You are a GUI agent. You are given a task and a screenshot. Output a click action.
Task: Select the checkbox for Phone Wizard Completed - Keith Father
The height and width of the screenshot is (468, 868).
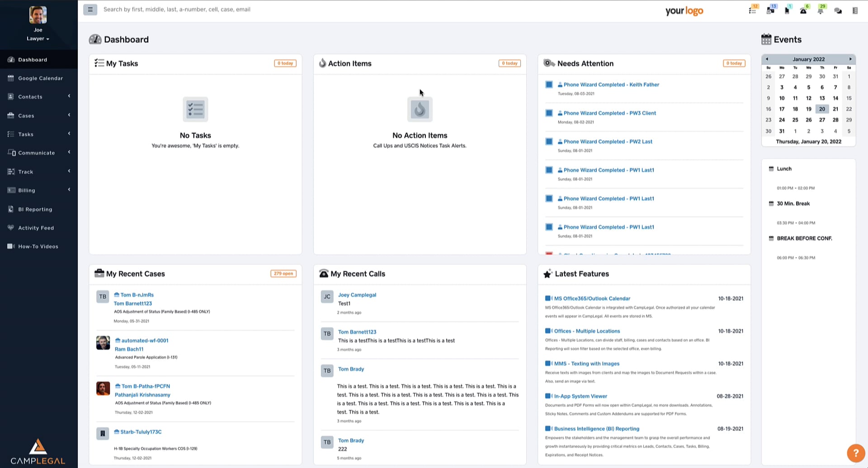coord(549,84)
